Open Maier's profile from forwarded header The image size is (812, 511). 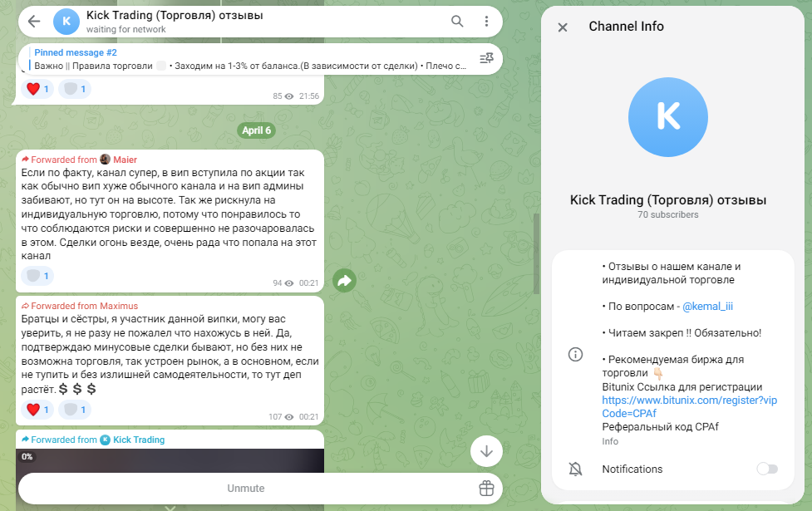point(125,160)
